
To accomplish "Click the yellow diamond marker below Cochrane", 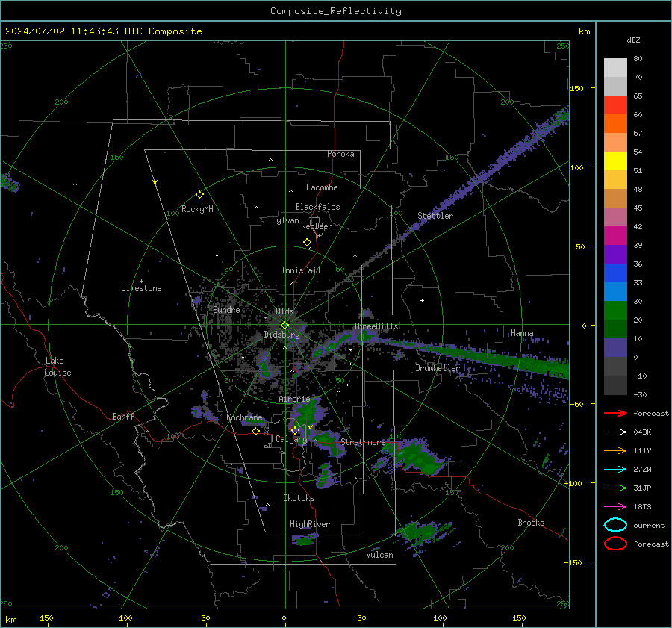I will coord(256,432).
